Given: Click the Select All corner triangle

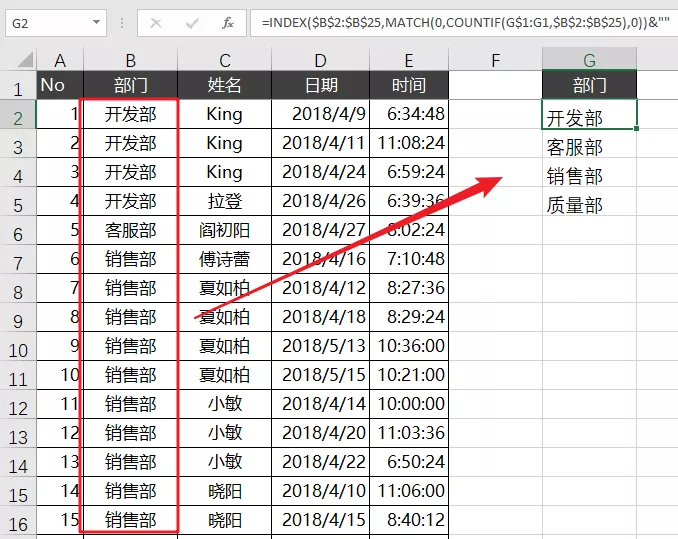Looking at the screenshot, I should tap(26, 60).
